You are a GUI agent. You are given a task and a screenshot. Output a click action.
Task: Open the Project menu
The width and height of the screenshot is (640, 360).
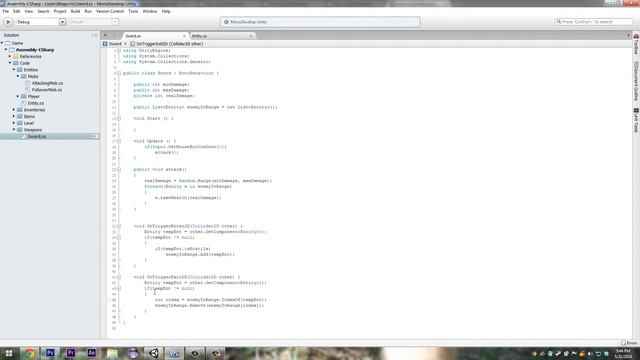tap(60, 11)
